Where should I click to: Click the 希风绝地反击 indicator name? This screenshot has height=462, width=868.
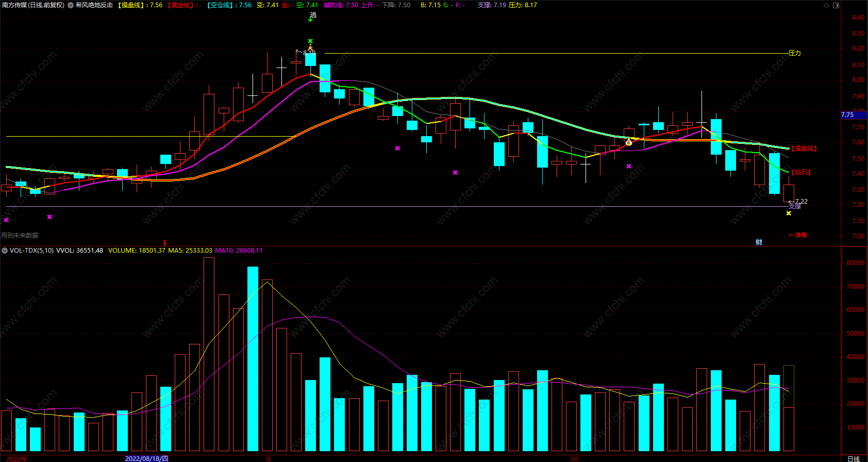[94, 5]
